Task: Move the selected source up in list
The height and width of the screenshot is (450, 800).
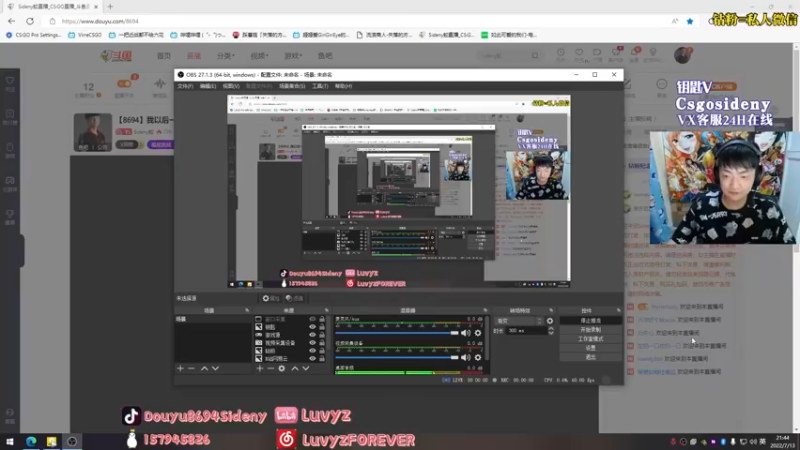Action: tap(294, 368)
